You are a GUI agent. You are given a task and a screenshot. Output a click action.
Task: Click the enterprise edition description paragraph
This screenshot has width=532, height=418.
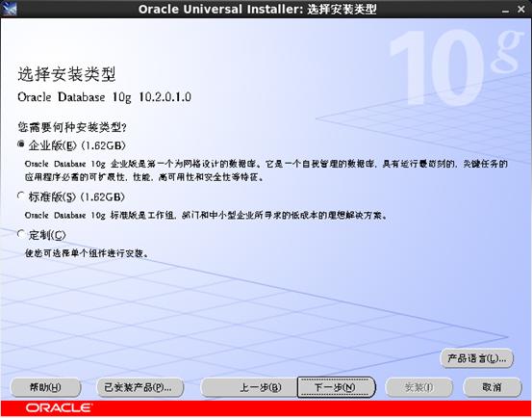click(x=266, y=170)
